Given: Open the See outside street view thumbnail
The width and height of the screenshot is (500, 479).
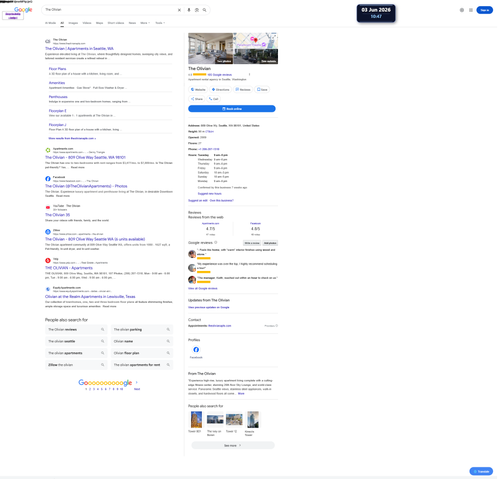Looking at the screenshot, I should point(256,56).
